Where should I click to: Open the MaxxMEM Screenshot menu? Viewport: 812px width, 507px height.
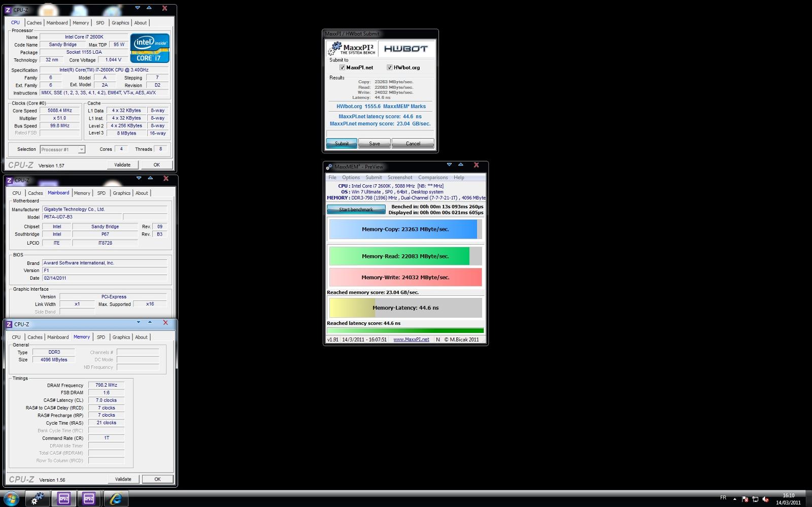click(x=400, y=178)
